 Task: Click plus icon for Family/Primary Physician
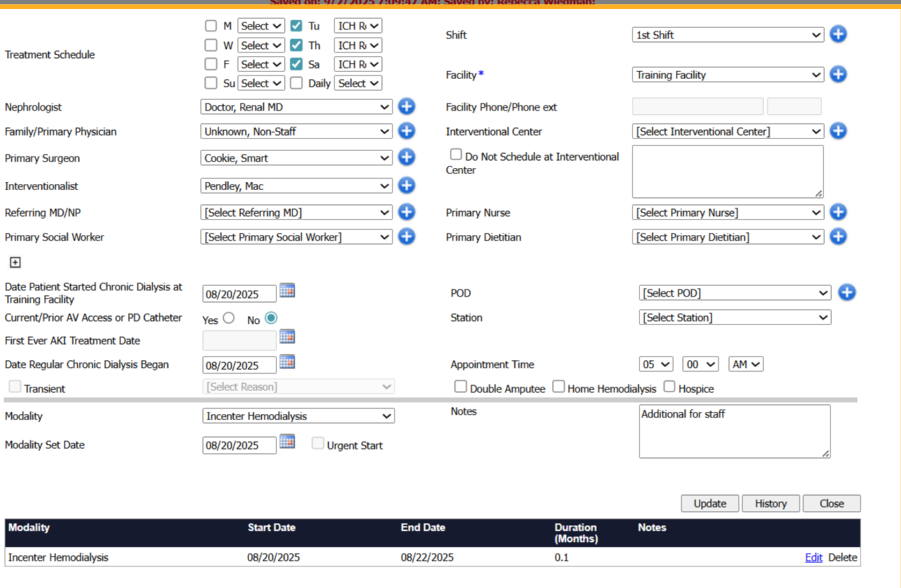(x=406, y=131)
